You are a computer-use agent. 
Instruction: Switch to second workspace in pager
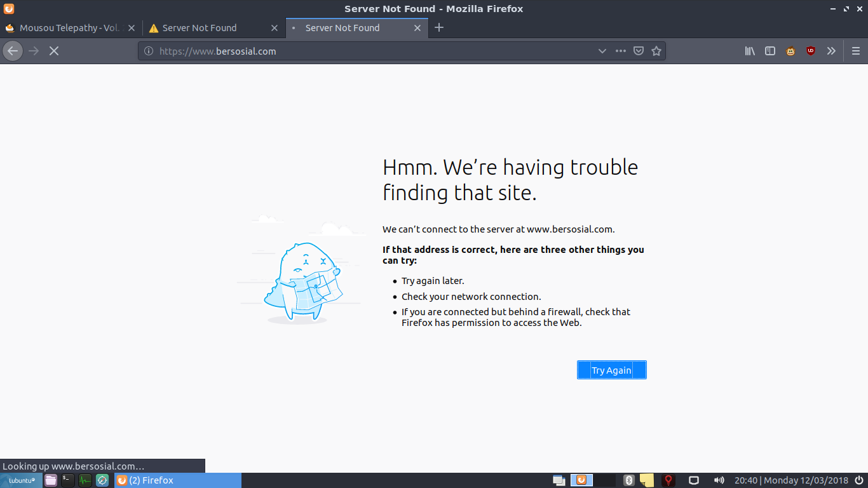tap(605, 480)
